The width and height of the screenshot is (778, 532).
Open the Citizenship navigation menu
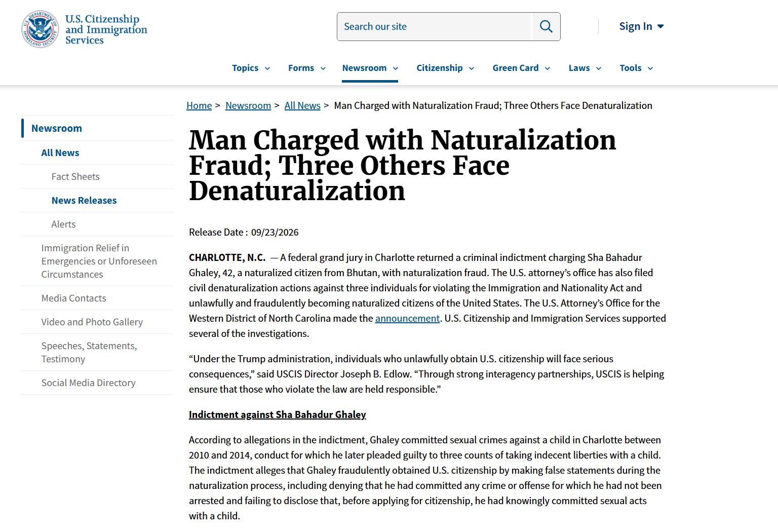click(x=445, y=68)
